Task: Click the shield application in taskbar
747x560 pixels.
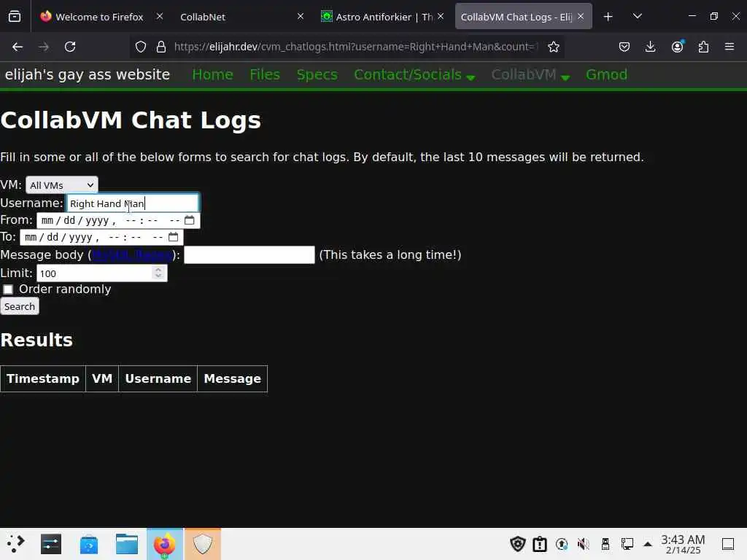Action: pyautogui.click(x=203, y=544)
